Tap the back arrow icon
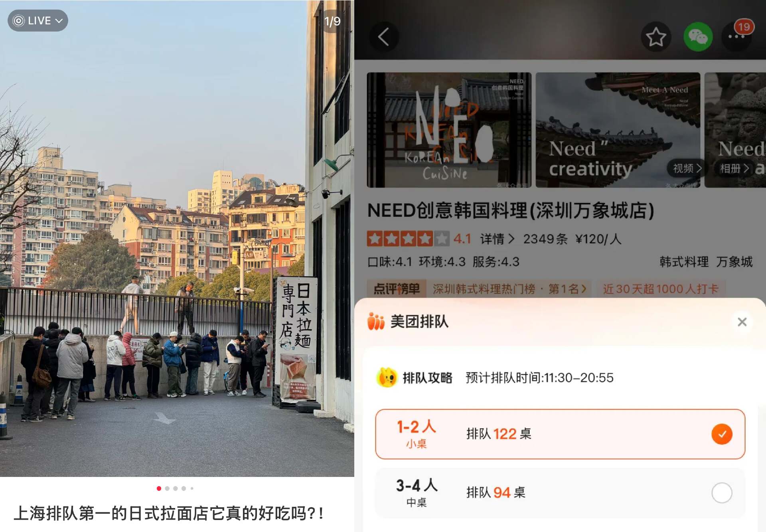Image resolution: width=766 pixels, height=532 pixels. point(383,37)
